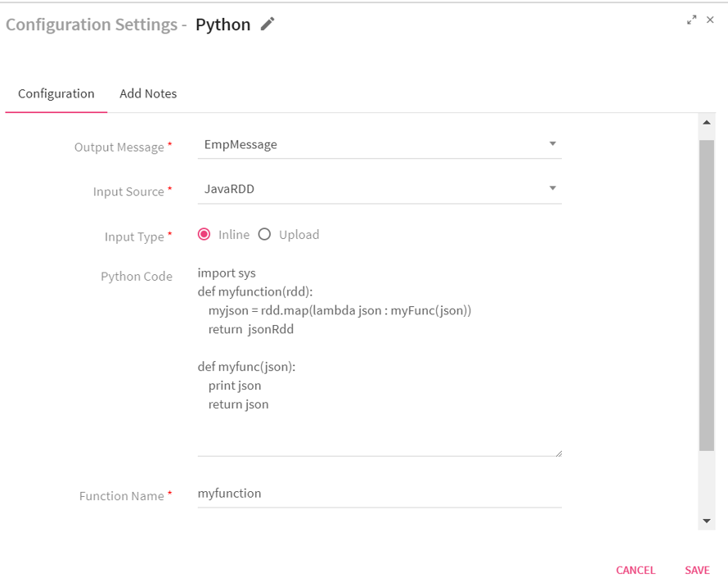Click the 'print json' code line
The height and width of the screenshot is (582, 728).
[235, 386]
